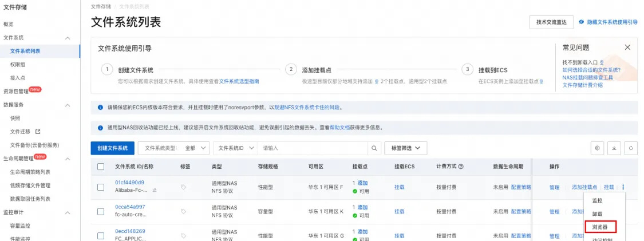644x241 pixels.
Task: Collapse the 数据服务 sidebar section
Action: (68, 105)
